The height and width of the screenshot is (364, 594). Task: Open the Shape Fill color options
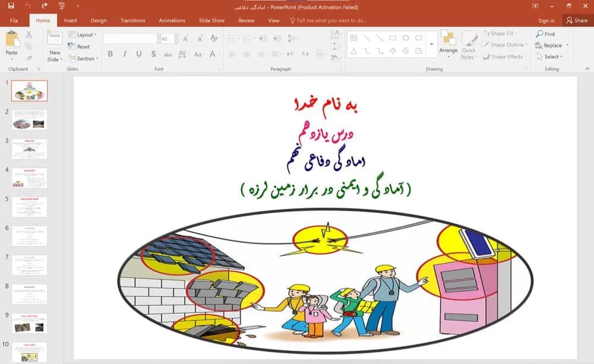(501, 33)
